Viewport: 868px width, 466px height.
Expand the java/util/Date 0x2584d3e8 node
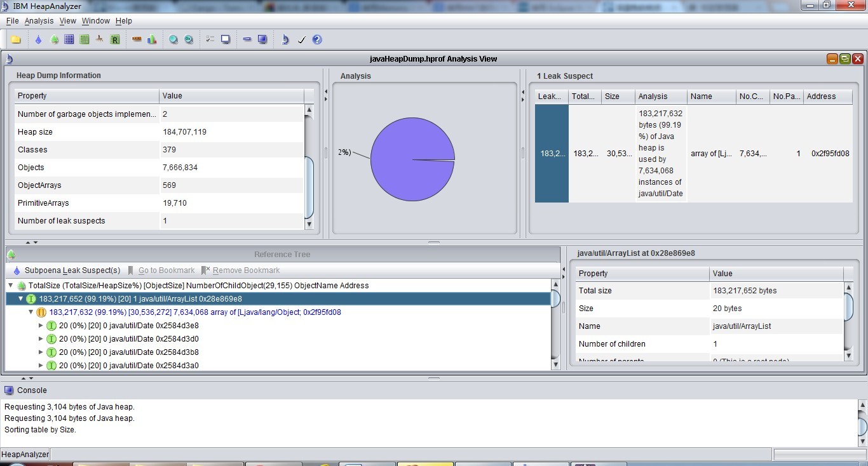point(41,326)
